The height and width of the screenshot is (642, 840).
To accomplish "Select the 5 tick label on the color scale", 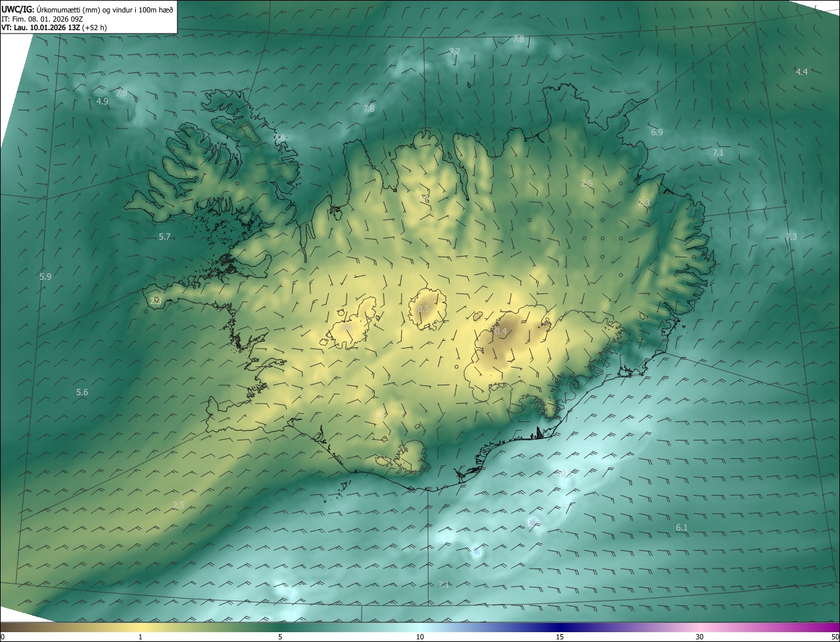I will click(x=280, y=637).
